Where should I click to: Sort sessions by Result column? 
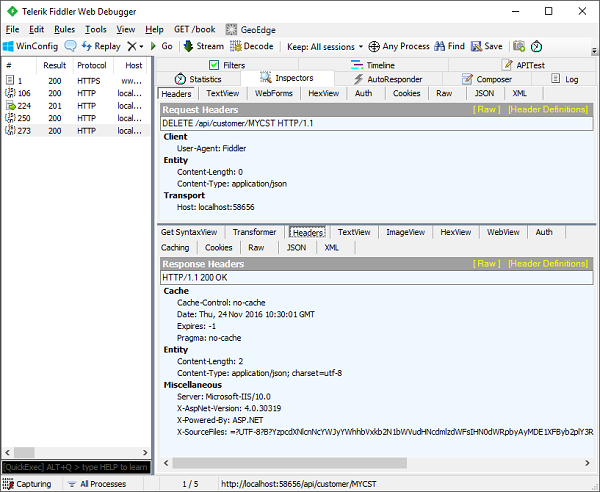tap(54, 65)
